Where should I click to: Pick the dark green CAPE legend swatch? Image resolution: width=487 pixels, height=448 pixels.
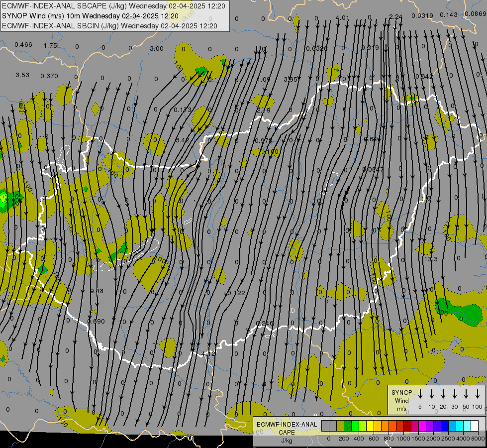coord(348,426)
